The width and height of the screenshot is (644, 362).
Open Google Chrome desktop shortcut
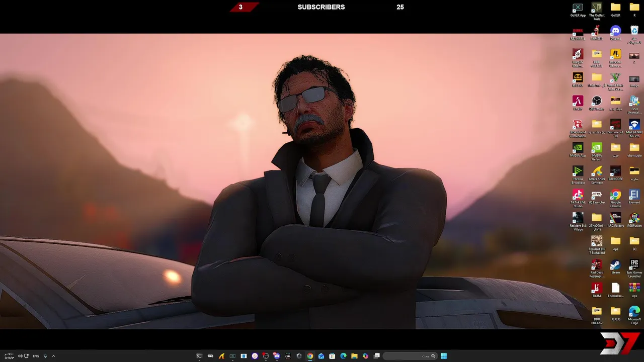click(615, 198)
